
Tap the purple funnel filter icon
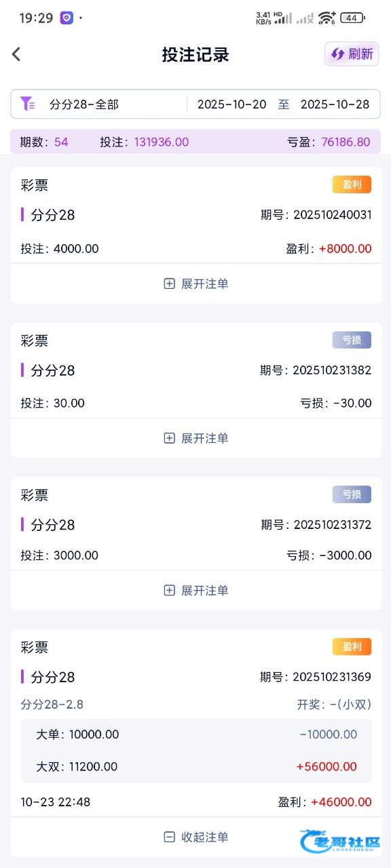point(27,104)
